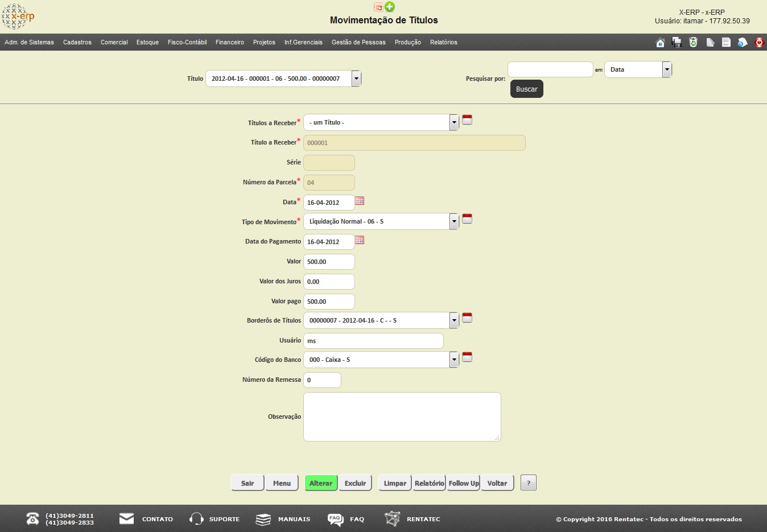This screenshot has width=767, height=532.
Task: Open calendar picker for Data field
Action: point(360,201)
